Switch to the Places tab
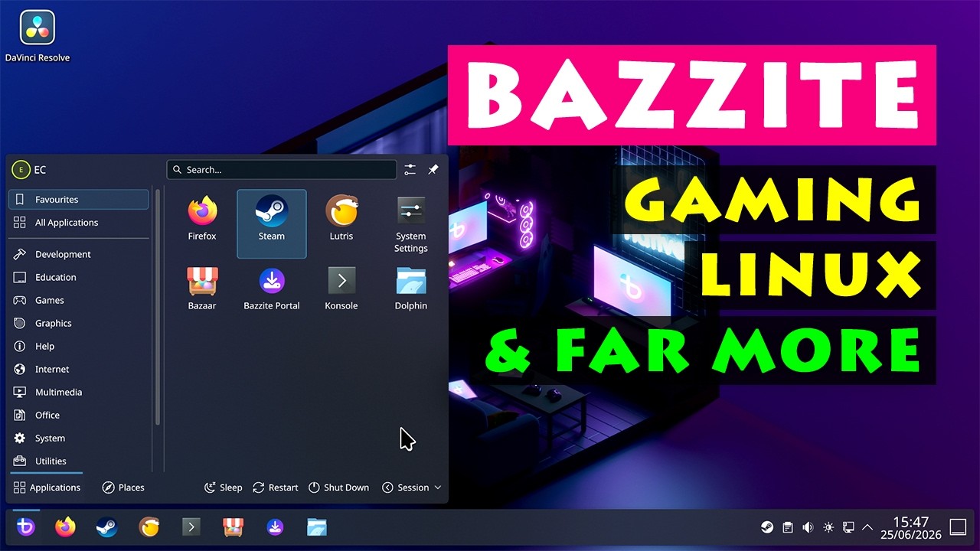The height and width of the screenshot is (551, 980). [x=123, y=487]
